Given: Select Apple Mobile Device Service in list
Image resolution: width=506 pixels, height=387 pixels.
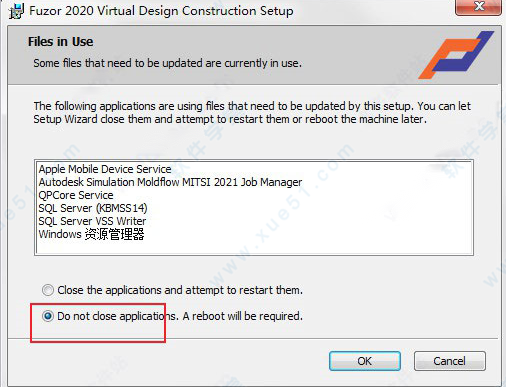Looking at the screenshot, I should click(x=105, y=169).
